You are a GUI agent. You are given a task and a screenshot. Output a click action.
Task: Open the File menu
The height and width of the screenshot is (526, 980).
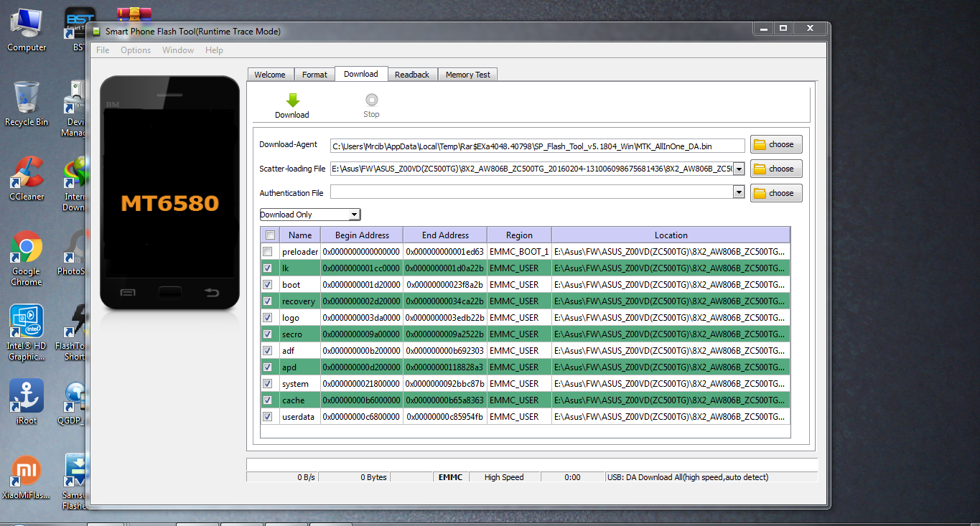(x=103, y=50)
